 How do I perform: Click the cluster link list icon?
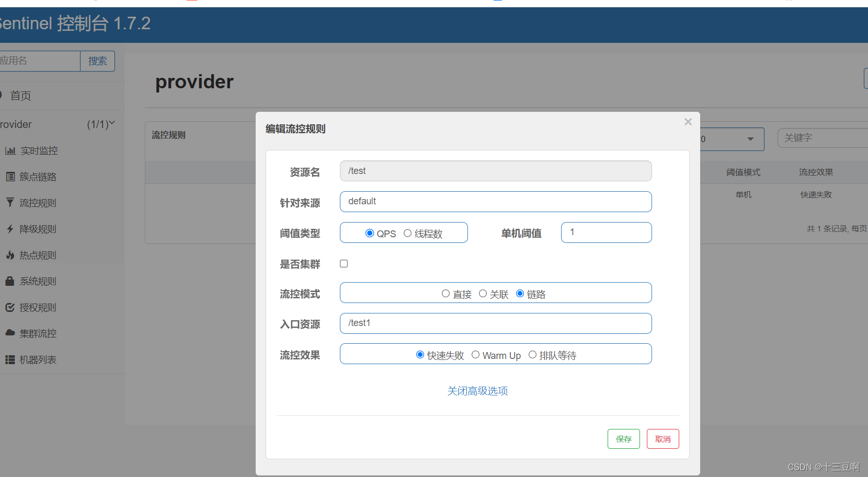[x=10, y=177]
